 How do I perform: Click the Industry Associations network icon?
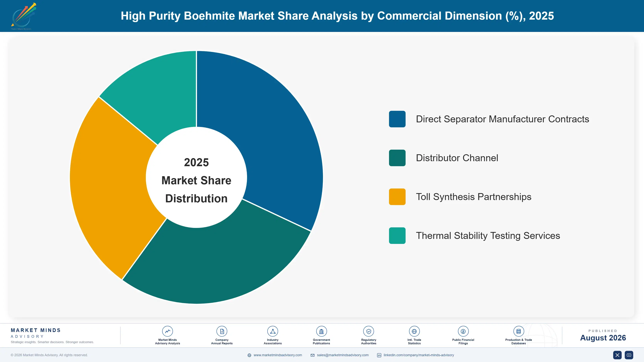coord(273,331)
